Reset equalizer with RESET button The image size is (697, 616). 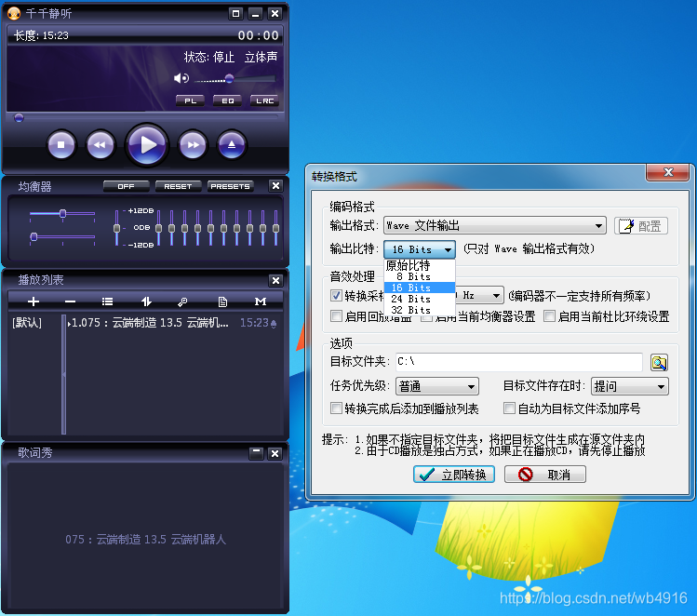(x=178, y=186)
